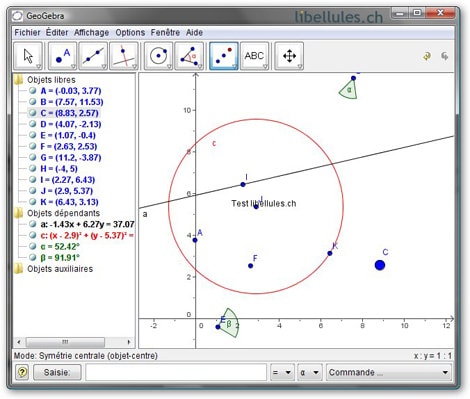The width and height of the screenshot is (470, 399).
Task: Click the Undo arrow icon
Action: [427, 56]
